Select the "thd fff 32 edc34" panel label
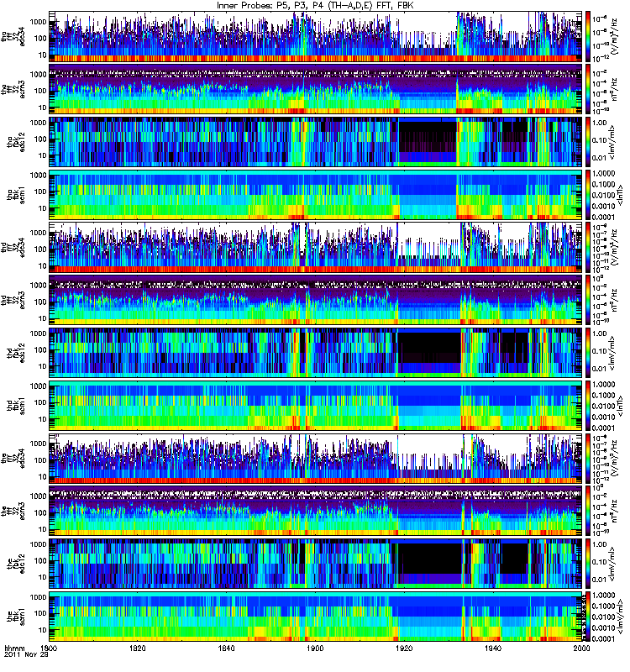Screen dimensions: 630x672 [x=13, y=248]
